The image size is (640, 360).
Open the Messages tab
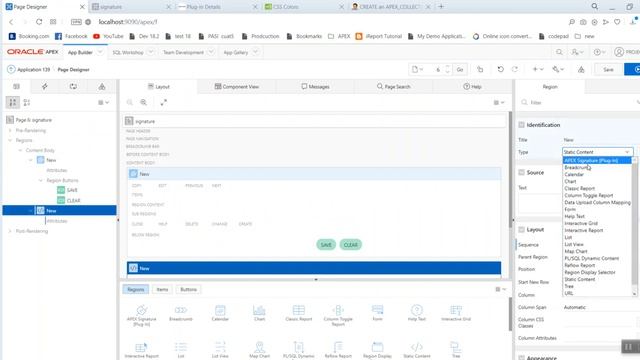point(315,87)
